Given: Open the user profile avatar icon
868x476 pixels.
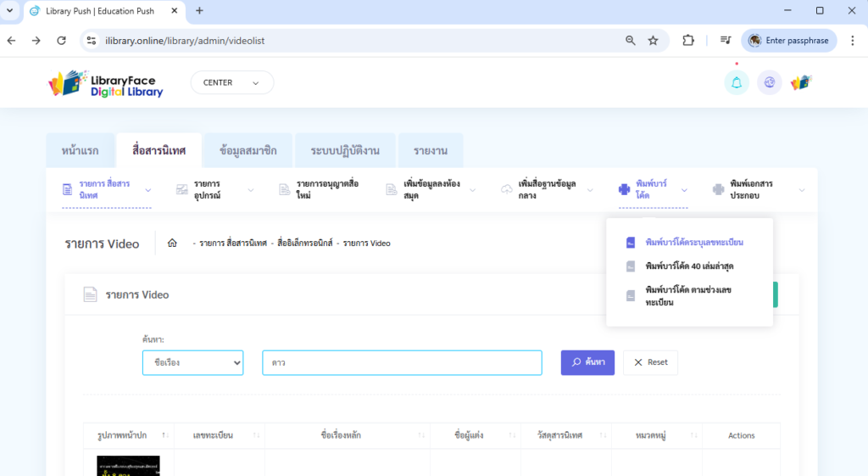Looking at the screenshot, I should [x=801, y=82].
